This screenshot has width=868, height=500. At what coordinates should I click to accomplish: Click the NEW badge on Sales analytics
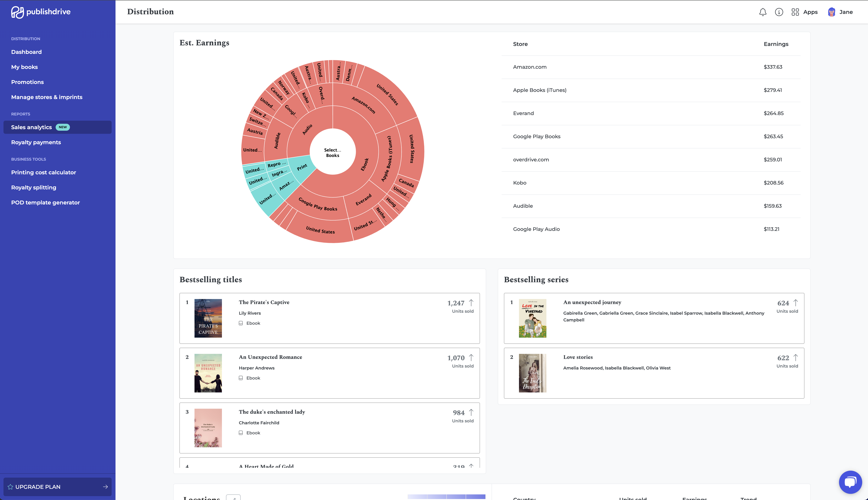(x=63, y=127)
